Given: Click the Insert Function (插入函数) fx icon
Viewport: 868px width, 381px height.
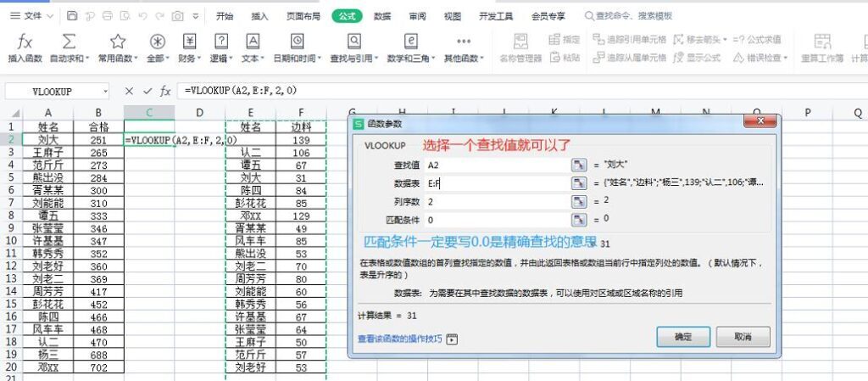Looking at the screenshot, I should 25,42.
